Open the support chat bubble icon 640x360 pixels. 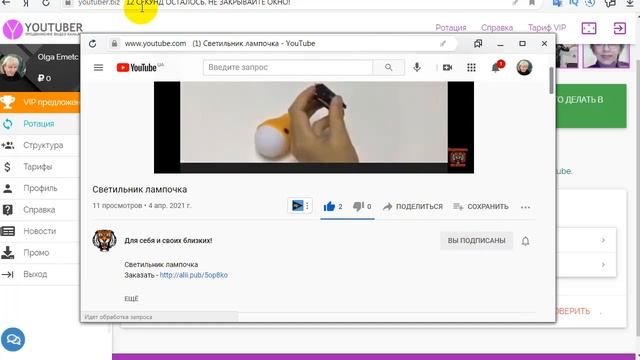pyautogui.click(x=13, y=339)
